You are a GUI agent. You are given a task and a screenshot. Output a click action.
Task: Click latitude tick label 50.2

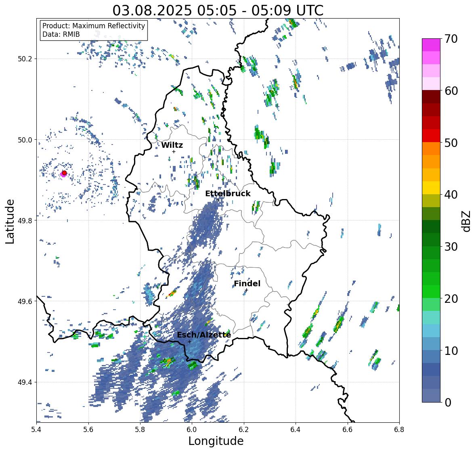[25, 59]
